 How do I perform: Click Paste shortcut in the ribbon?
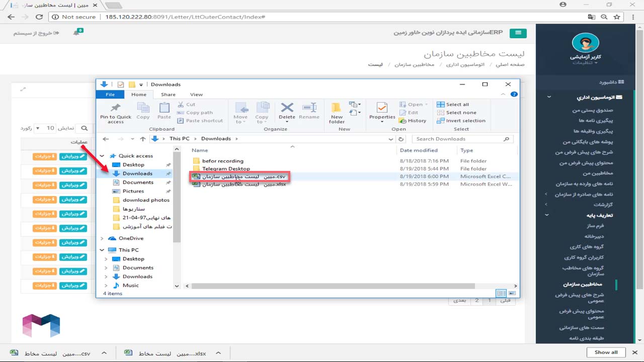[x=200, y=121]
